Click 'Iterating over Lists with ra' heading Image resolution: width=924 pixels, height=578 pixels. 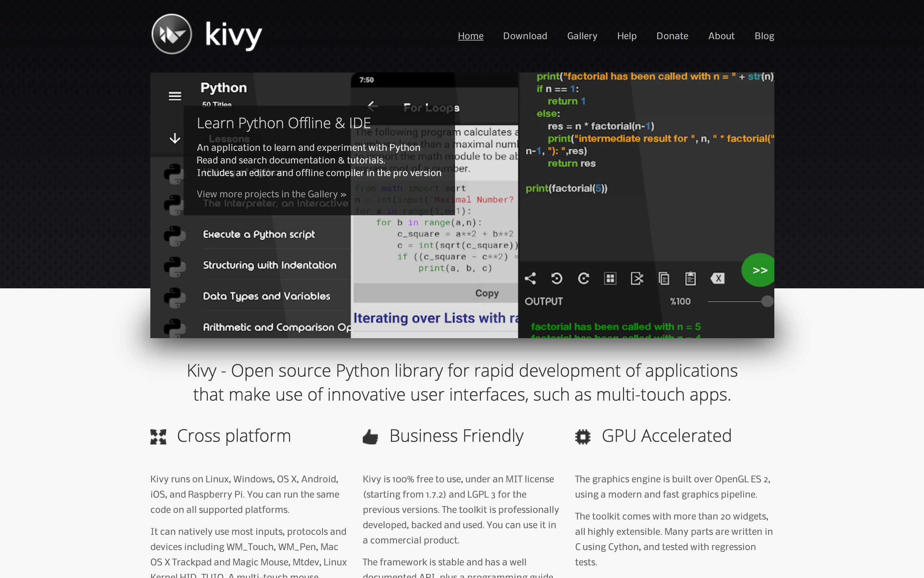click(436, 318)
